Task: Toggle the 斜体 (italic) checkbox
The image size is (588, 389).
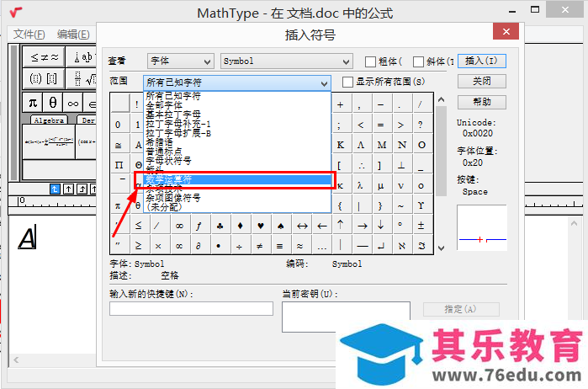Action: (418, 61)
